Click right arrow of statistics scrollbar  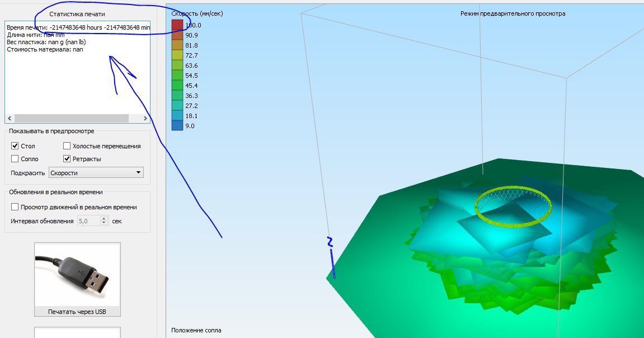[145, 118]
